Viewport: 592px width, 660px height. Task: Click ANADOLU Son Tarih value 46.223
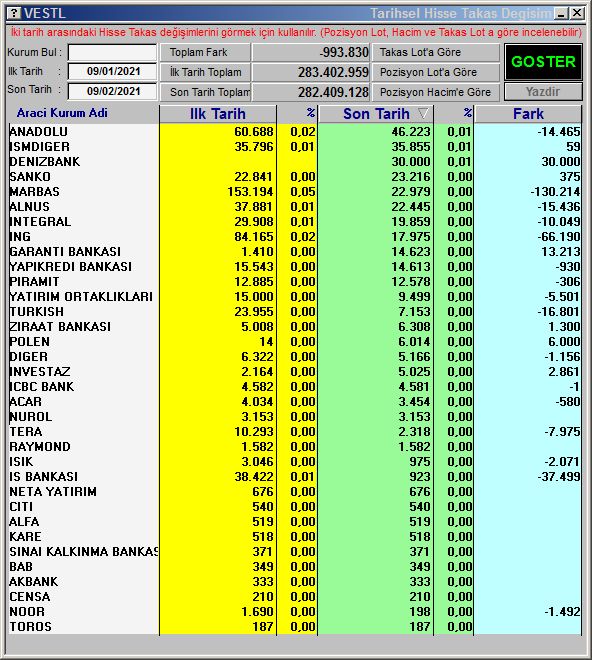(x=411, y=132)
